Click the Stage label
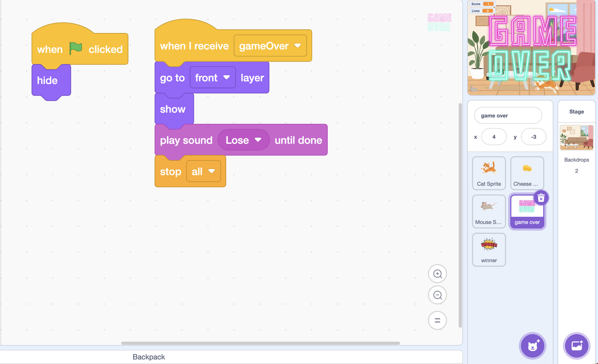This screenshot has height=364, width=598. tap(577, 112)
